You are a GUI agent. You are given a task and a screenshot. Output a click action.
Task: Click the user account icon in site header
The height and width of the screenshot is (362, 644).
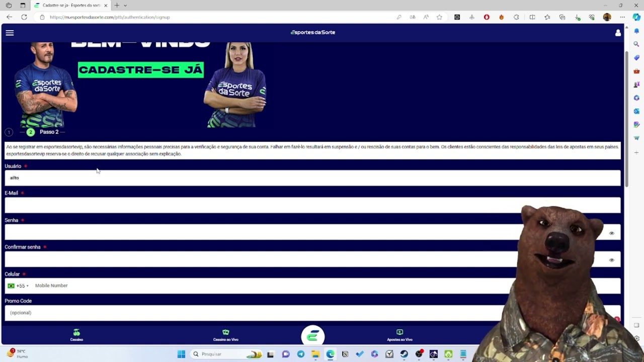pyautogui.click(x=618, y=33)
